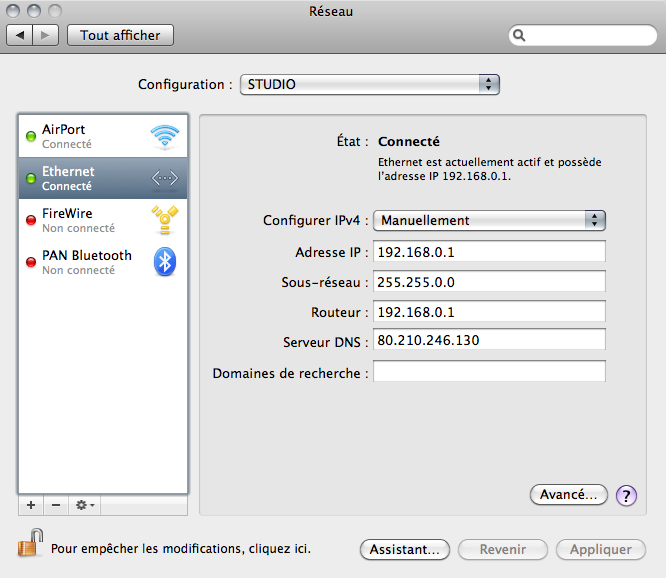This screenshot has height=578, width=666.
Task: Click the Adresse IP input field
Action: (489, 252)
